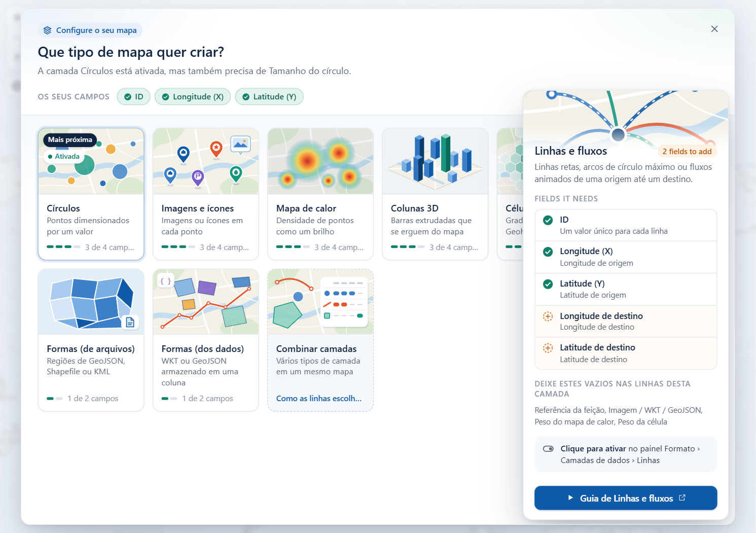Click the add icon beside Longitude de destino
The image size is (756, 533).
point(548,316)
